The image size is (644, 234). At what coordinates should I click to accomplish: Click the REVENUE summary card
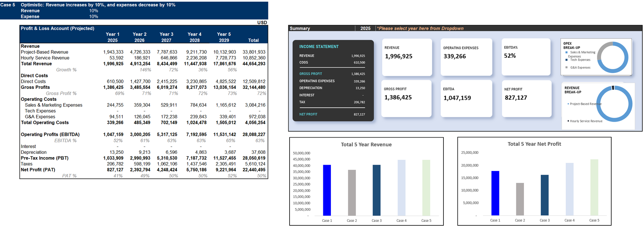coord(407,57)
